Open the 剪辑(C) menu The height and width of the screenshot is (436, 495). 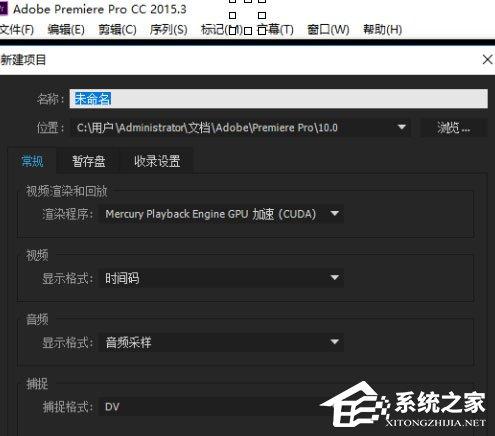click(x=117, y=30)
